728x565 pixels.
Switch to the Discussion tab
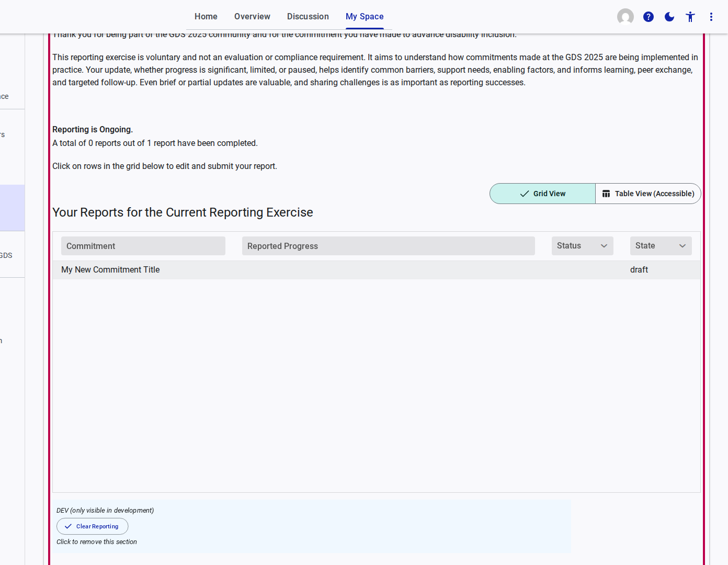[x=308, y=17]
